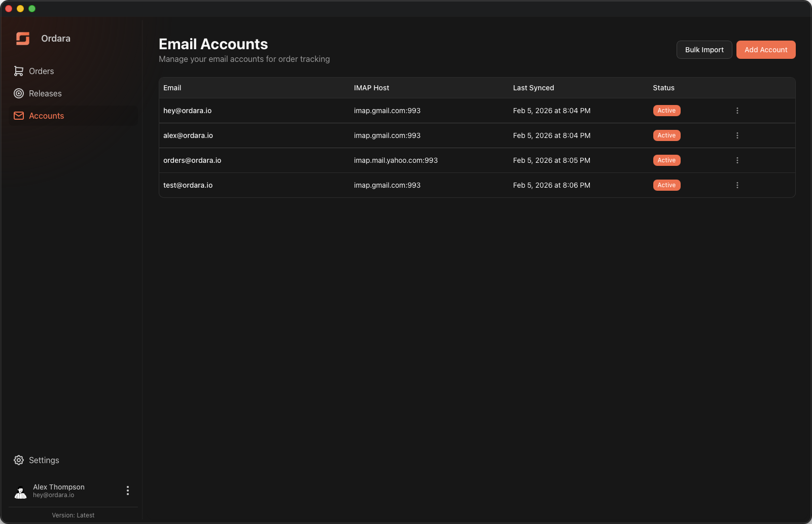Select the envelope icon for Accounts
812x524 pixels.
(x=18, y=116)
